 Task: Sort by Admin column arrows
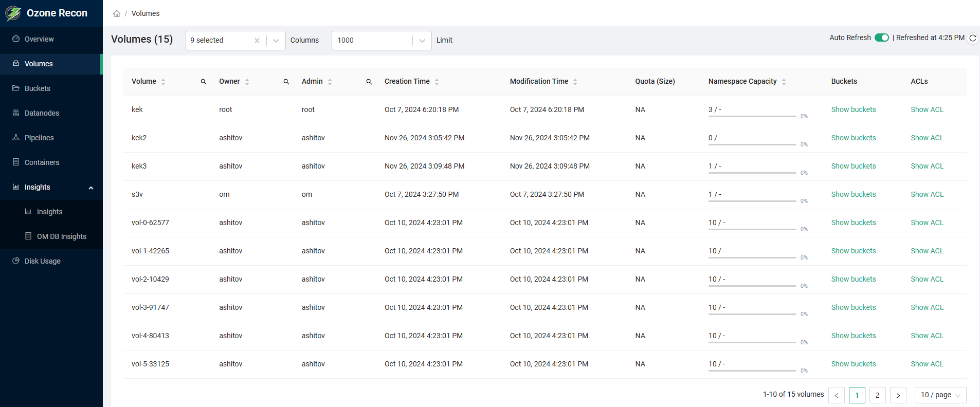[330, 82]
